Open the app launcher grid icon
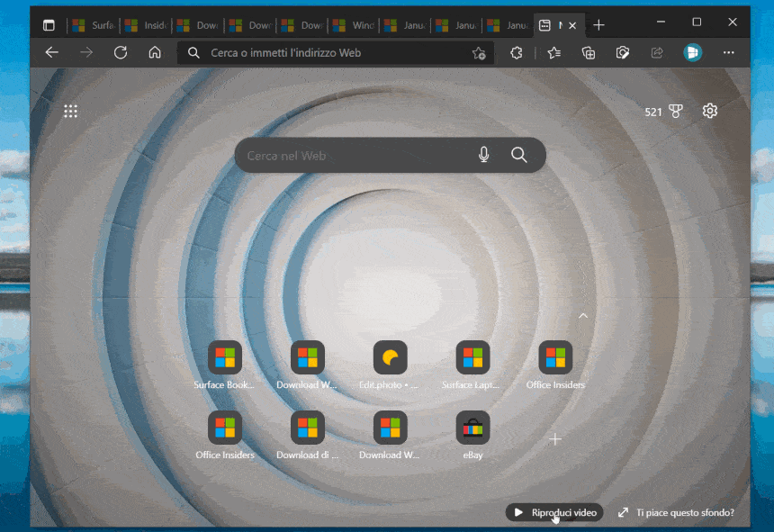Viewport: 774px width, 532px height. pos(70,112)
